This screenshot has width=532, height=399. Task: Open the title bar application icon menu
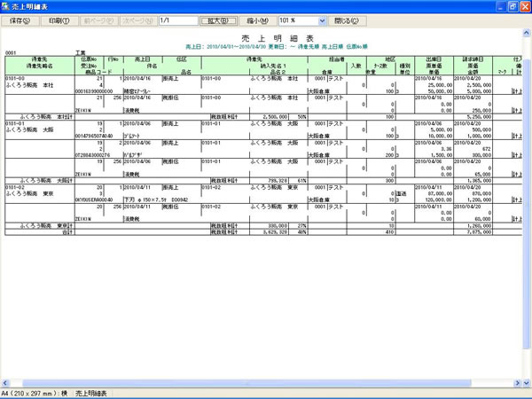pos(5,6)
